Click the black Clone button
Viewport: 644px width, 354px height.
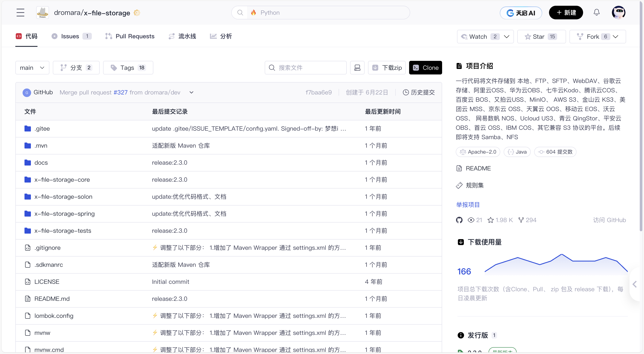(425, 68)
